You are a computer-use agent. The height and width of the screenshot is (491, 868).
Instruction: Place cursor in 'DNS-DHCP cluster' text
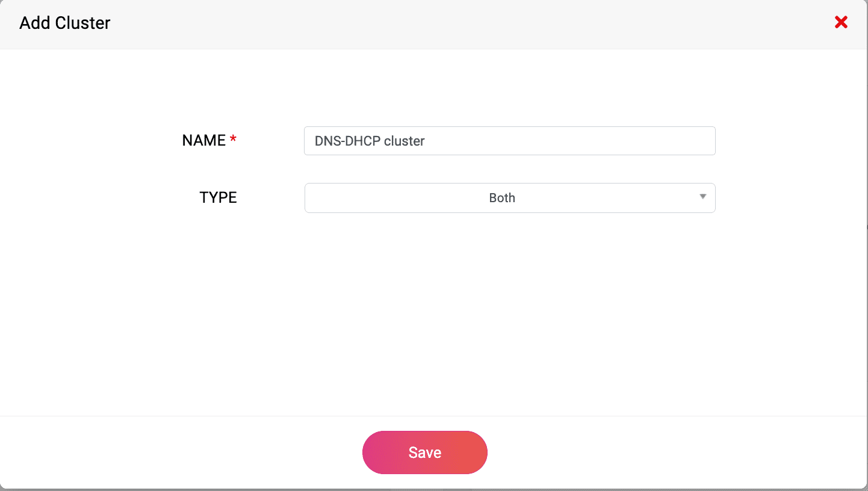click(370, 141)
